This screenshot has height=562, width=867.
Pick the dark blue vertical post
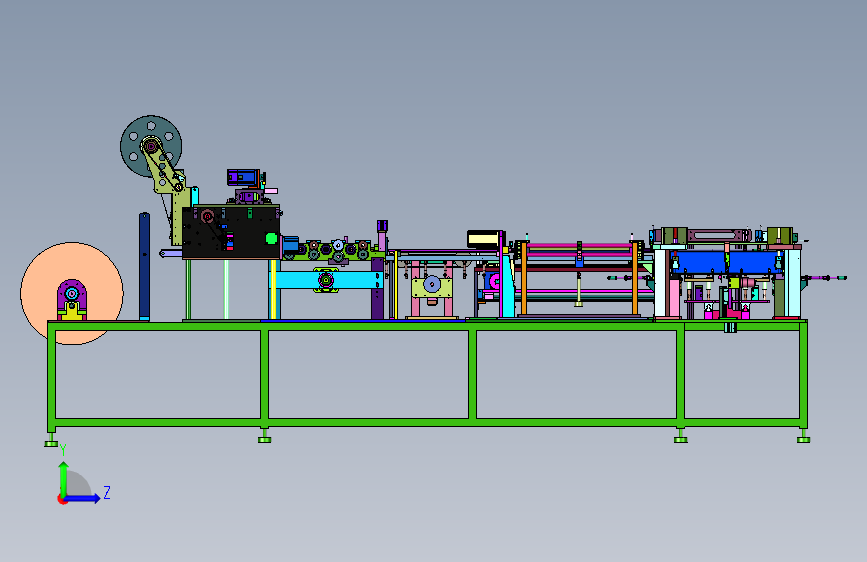point(144,267)
